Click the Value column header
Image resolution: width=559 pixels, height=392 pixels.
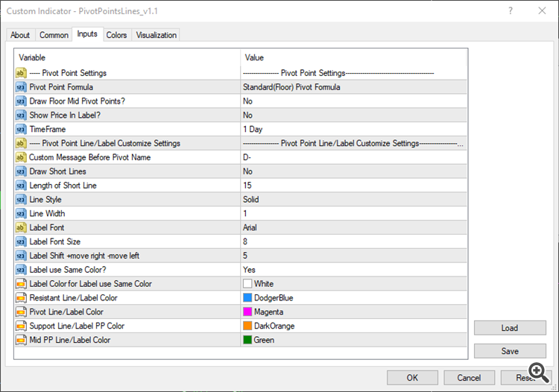pos(353,57)
